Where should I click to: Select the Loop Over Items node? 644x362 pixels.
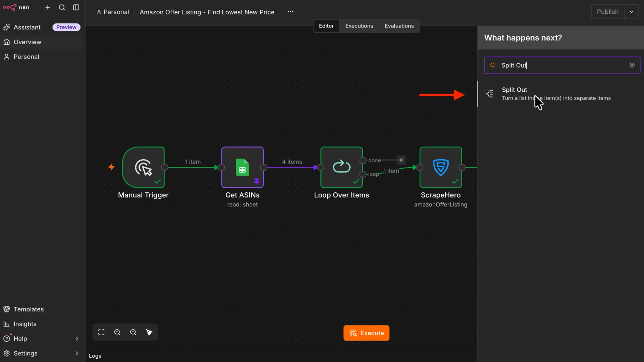[x=341, y=167]
